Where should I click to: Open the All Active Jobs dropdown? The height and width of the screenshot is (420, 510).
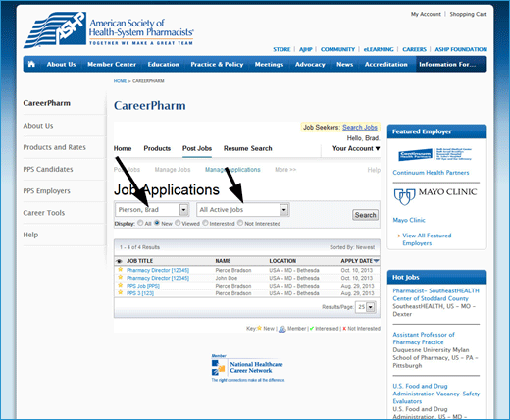tap(243, 210)
